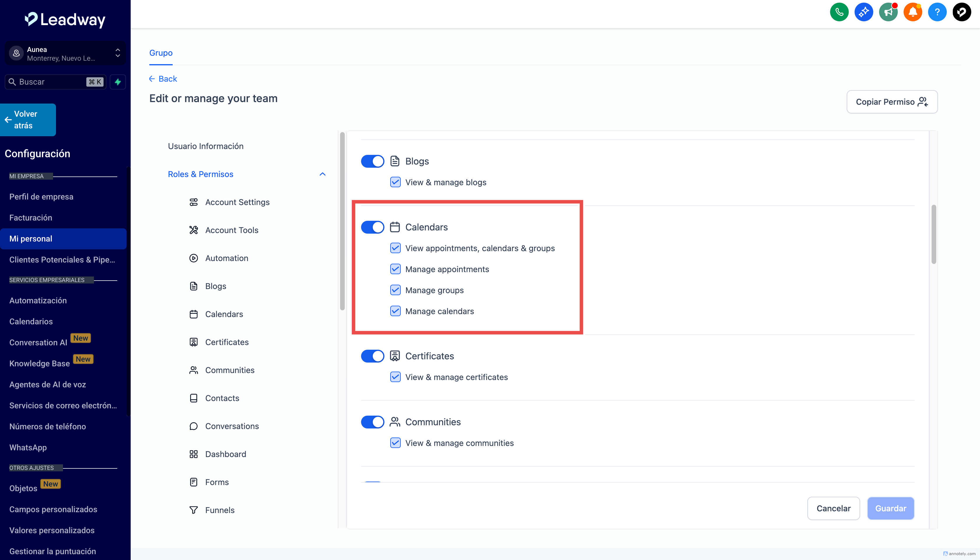Uncheck Manage appointments checkbox

395,269
